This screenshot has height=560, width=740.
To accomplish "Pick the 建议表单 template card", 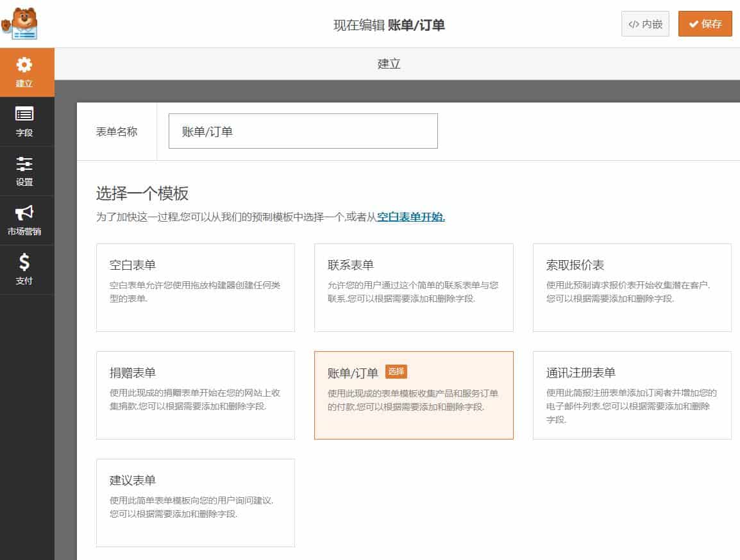I will point(196,503).
